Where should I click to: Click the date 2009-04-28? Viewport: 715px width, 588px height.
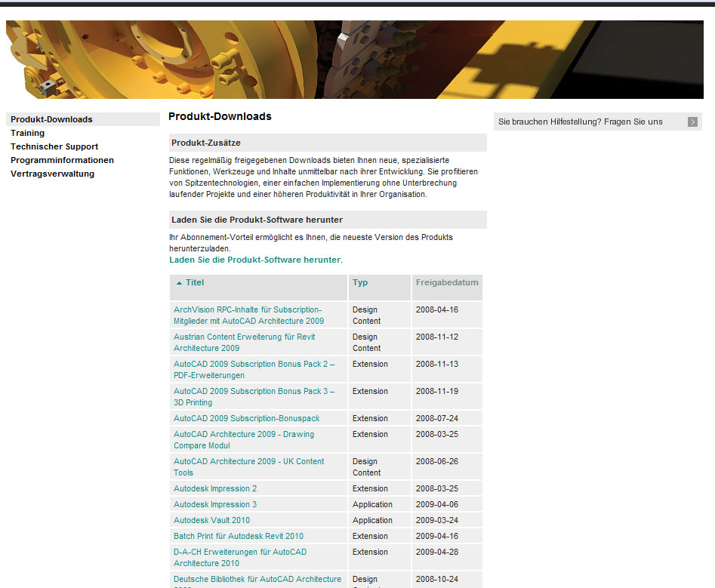tap(437, 552)
